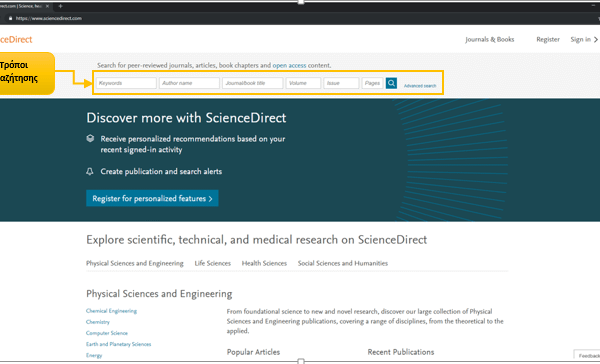This screenshot has width=600, height=364.
Task: Click the address bar URL
Action: point(49,18)
